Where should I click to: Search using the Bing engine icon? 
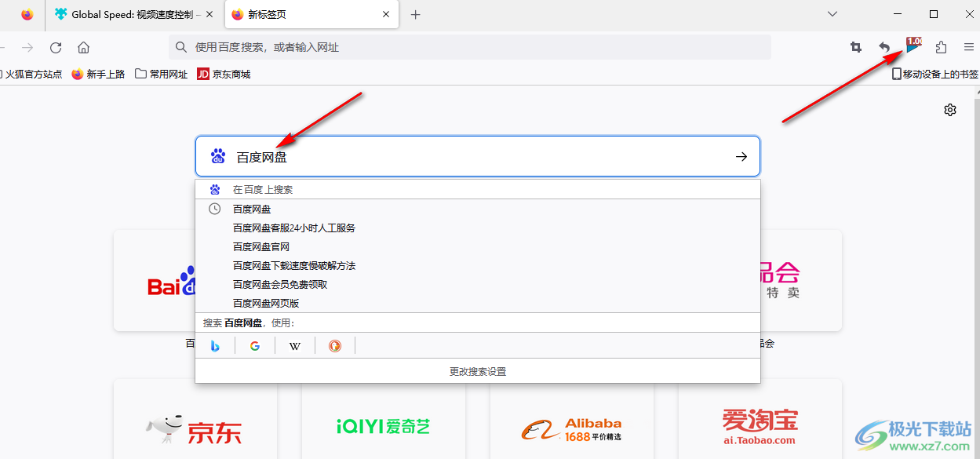click(x=215, y=346)
